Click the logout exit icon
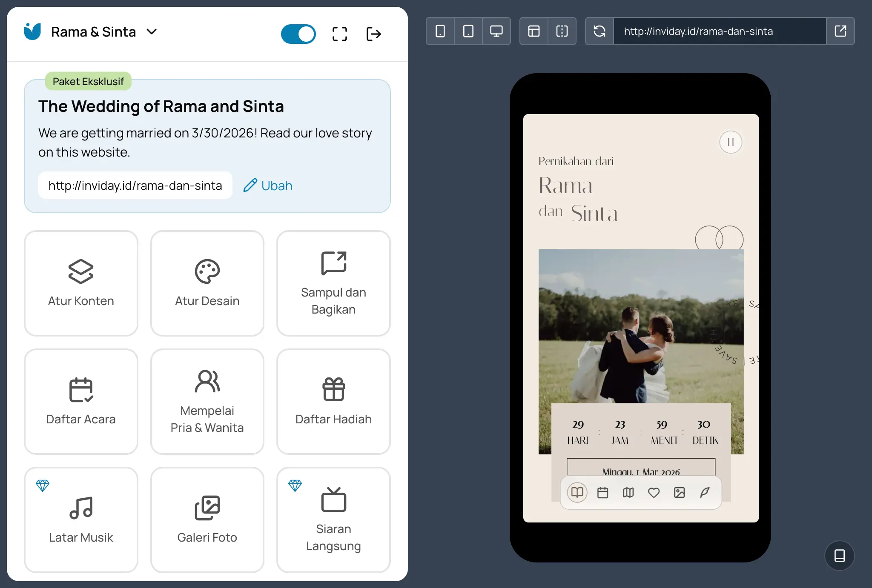 tap(373, 34)
